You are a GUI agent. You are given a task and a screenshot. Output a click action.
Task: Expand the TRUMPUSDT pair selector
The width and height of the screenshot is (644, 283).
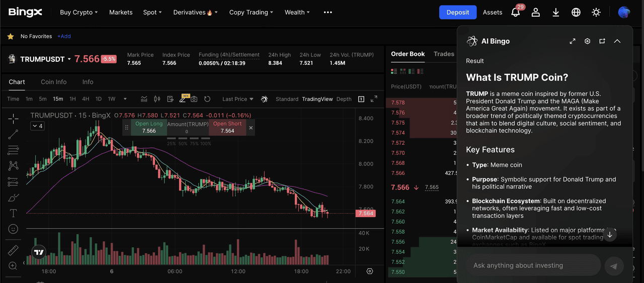click(69, 59)
